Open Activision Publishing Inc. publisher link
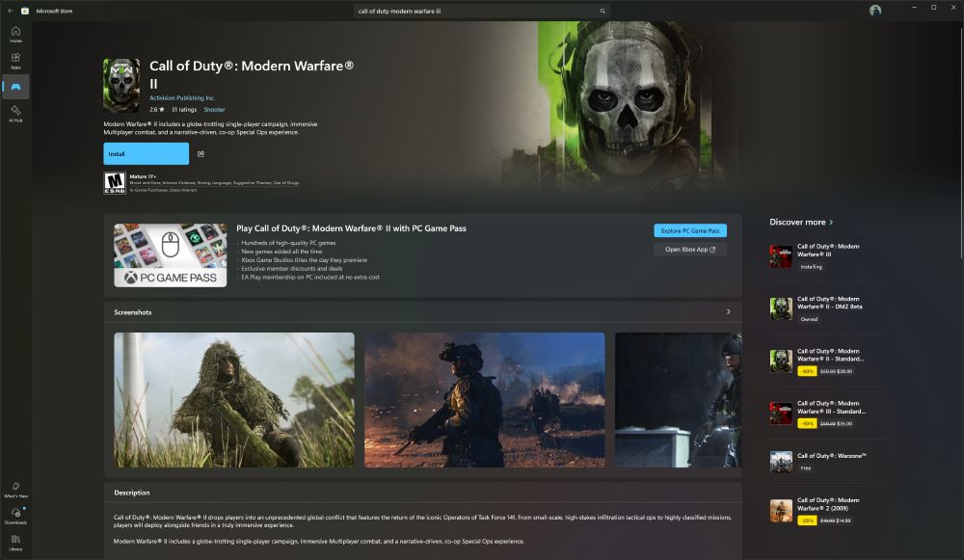Image resolution: width=964 pixels, height=560 pixels. click(182, 97)
